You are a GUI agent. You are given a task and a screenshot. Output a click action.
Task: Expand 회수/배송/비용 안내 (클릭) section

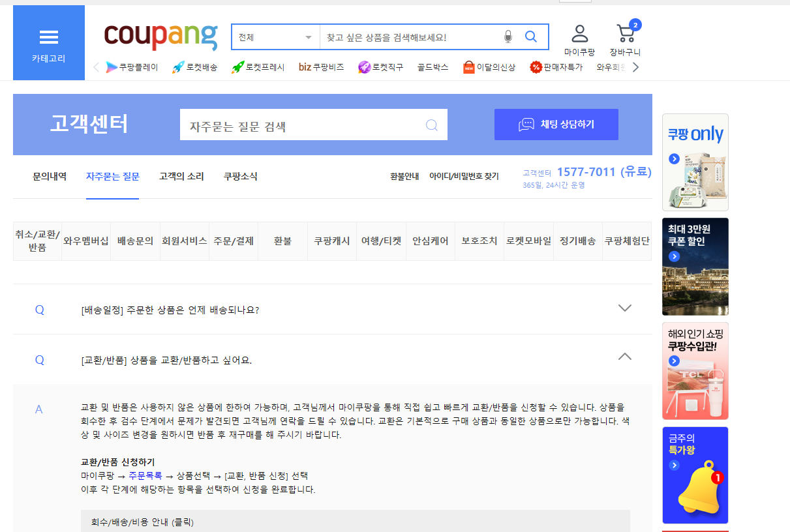[356, 522]
